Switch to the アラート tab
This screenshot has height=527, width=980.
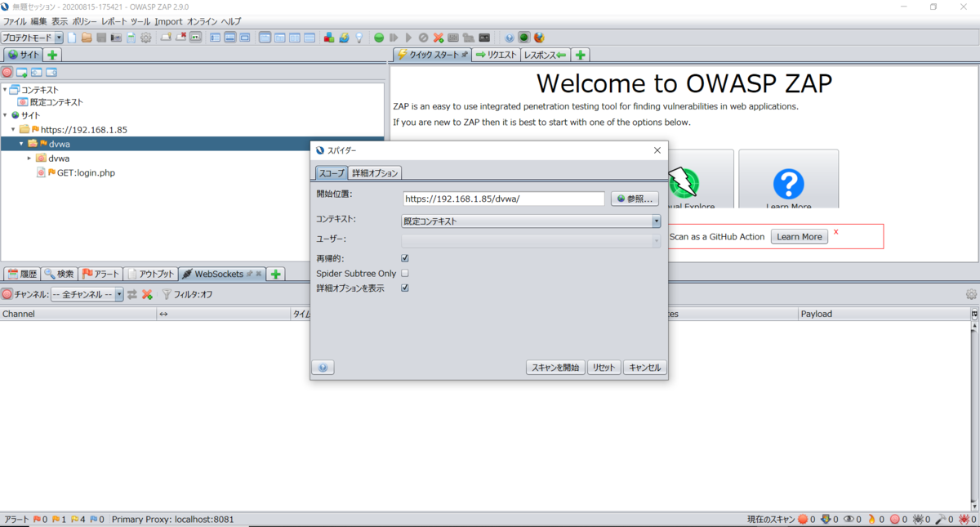[x=101, y=274]
